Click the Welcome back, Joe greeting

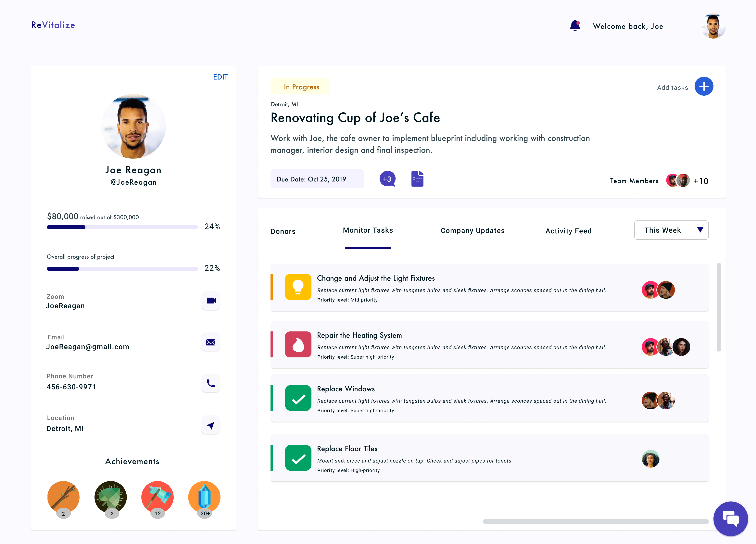pyautogui.click(x=628, y=26)
